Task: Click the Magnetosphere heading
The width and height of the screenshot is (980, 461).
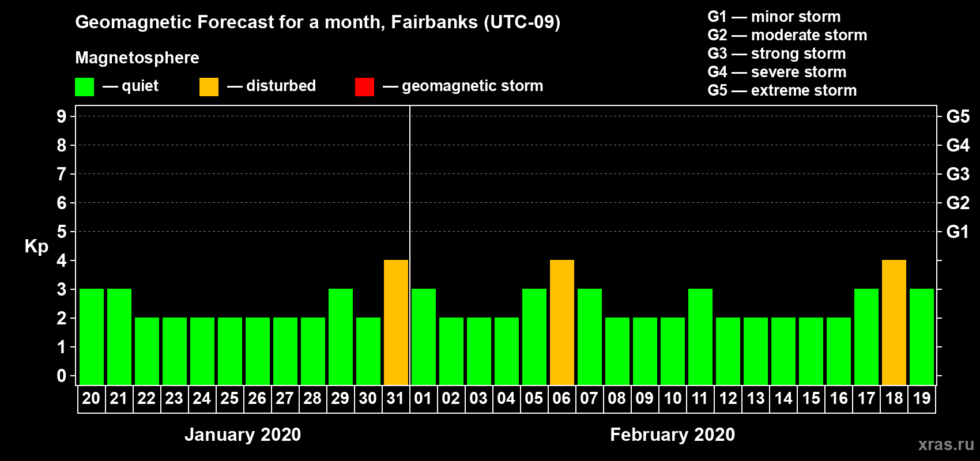Action: click(x=137, y=58)
